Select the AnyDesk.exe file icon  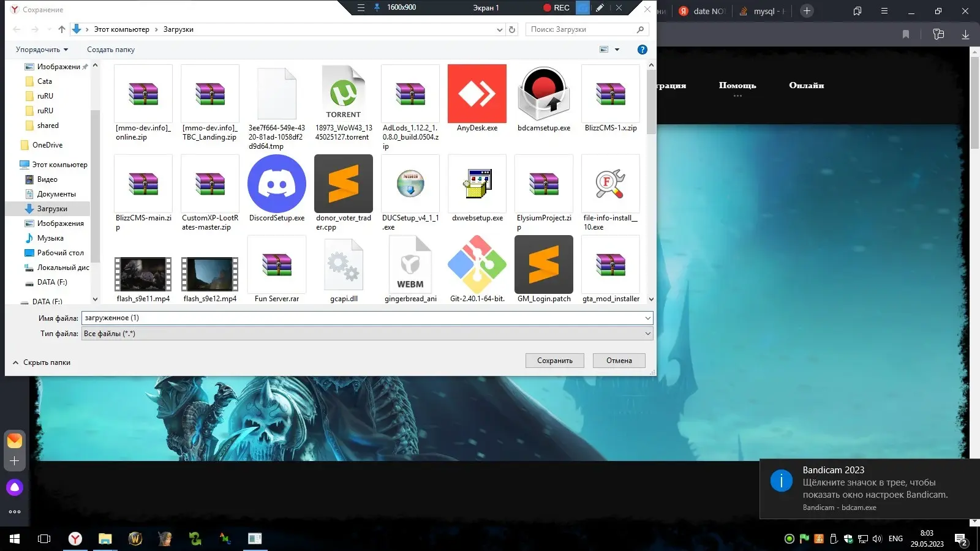[x=477, y=94]
